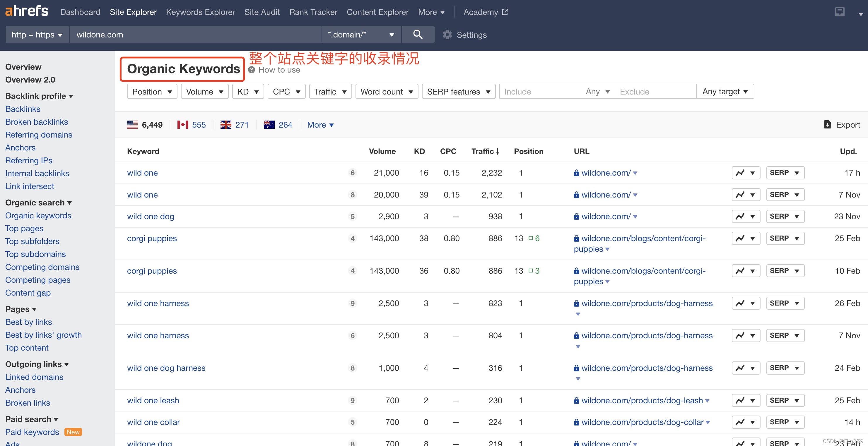Click the Export download icon
The width and height of the screenshot is (868, 446).
[827, 125]
